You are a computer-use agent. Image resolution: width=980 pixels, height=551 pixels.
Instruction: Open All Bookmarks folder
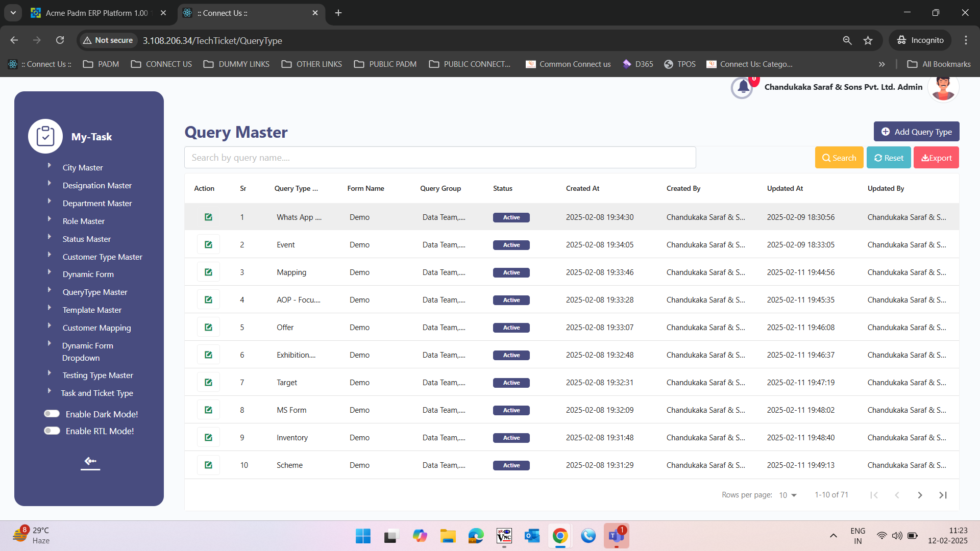pos(939,64)
